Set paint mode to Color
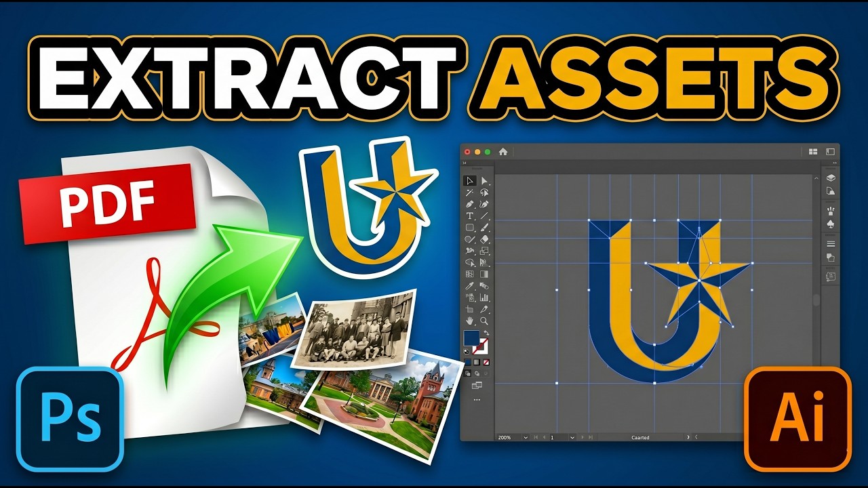This screenshot has height=488, width=868. pyautogui.click(x=468, y=362)
